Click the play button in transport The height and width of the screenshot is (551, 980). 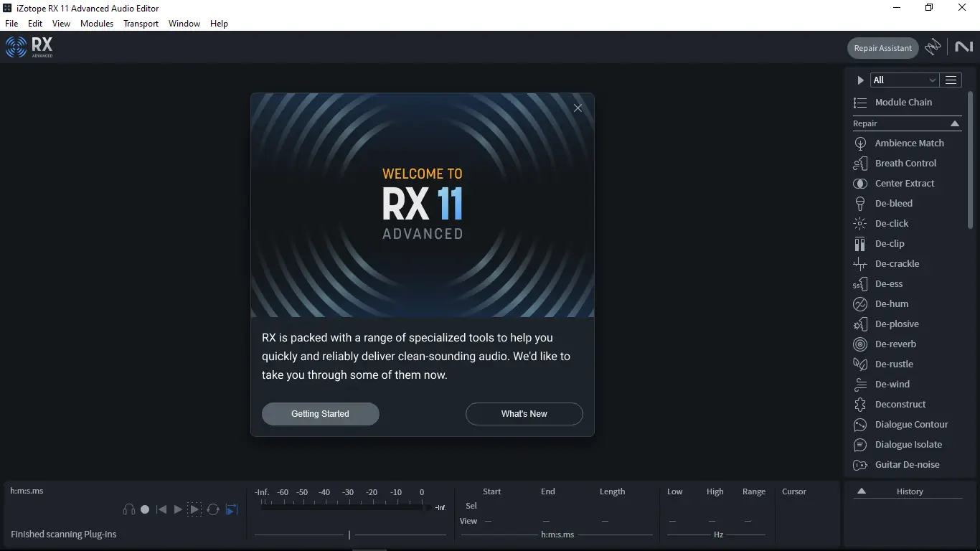pyautogui.click(x=178, y=509)
